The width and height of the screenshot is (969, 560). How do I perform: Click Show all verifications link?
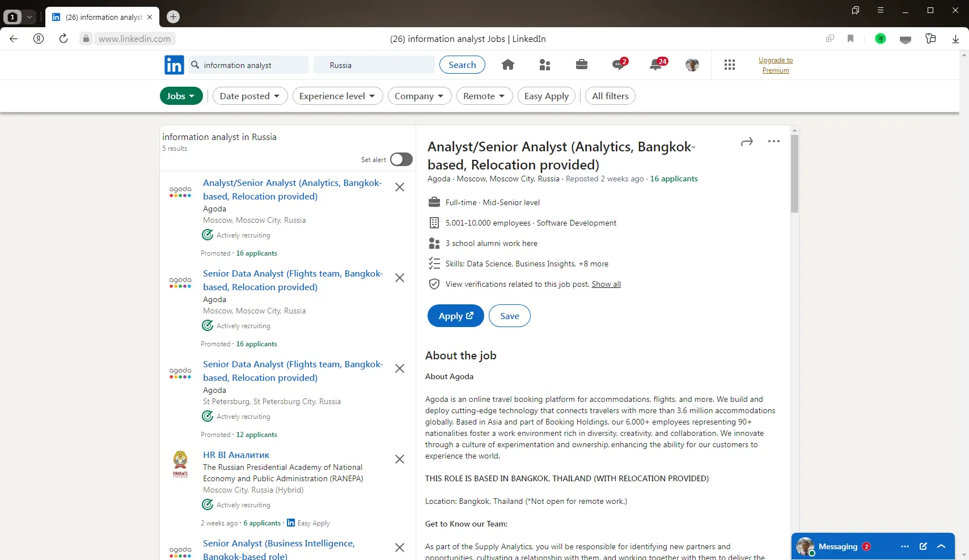coord(606,284)
